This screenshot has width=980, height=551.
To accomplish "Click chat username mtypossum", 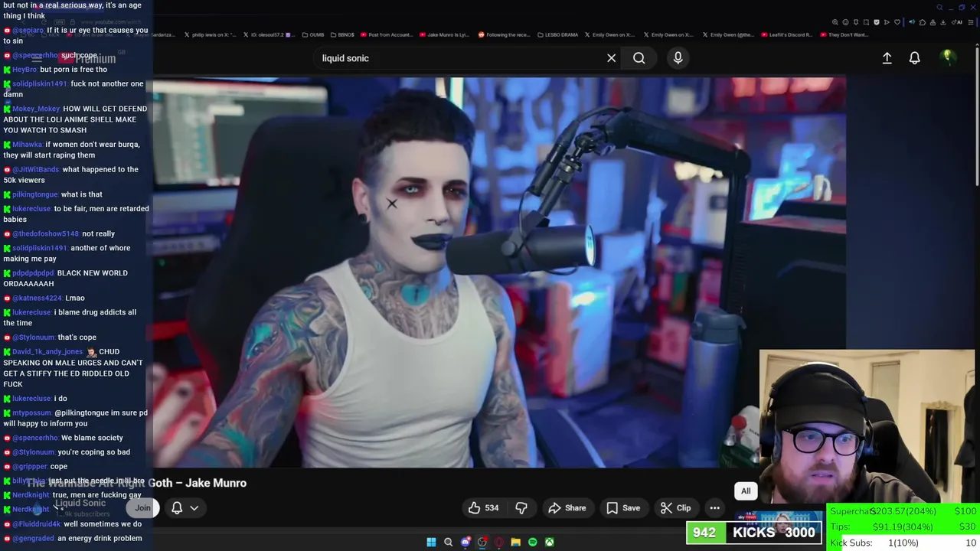I will click(x=31, y=413).
